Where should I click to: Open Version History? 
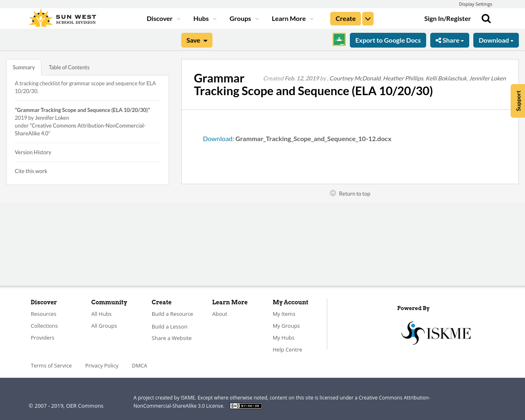[x=33, y=152]
